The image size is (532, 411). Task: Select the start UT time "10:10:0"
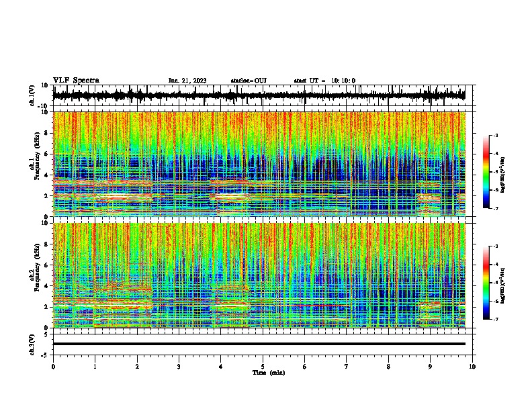[x=343, y=81]
